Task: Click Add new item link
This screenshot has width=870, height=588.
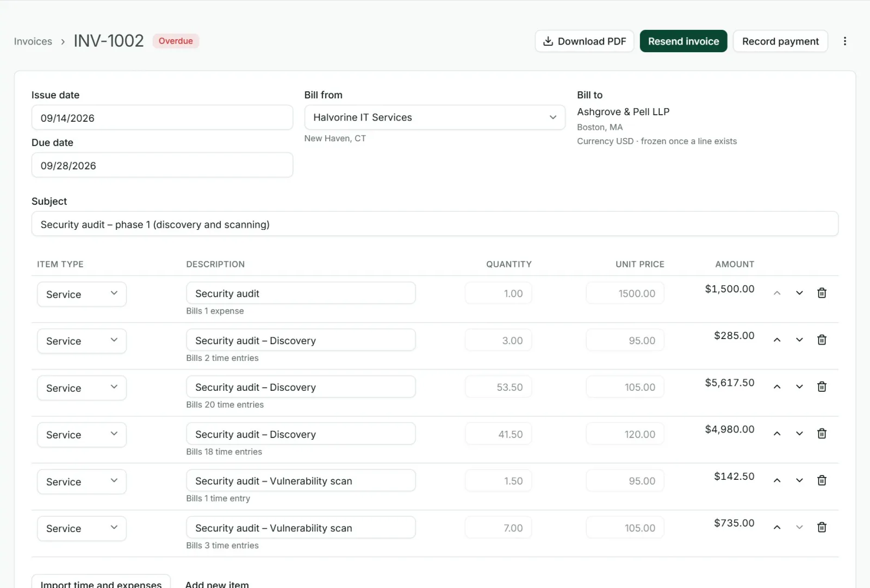Action: pyautogui.click(x=217, y=584)
